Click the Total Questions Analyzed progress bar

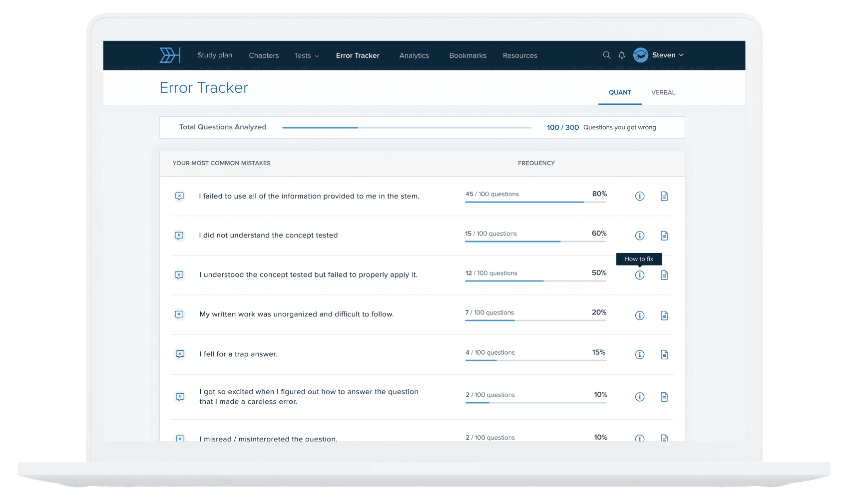click(407, 128)
